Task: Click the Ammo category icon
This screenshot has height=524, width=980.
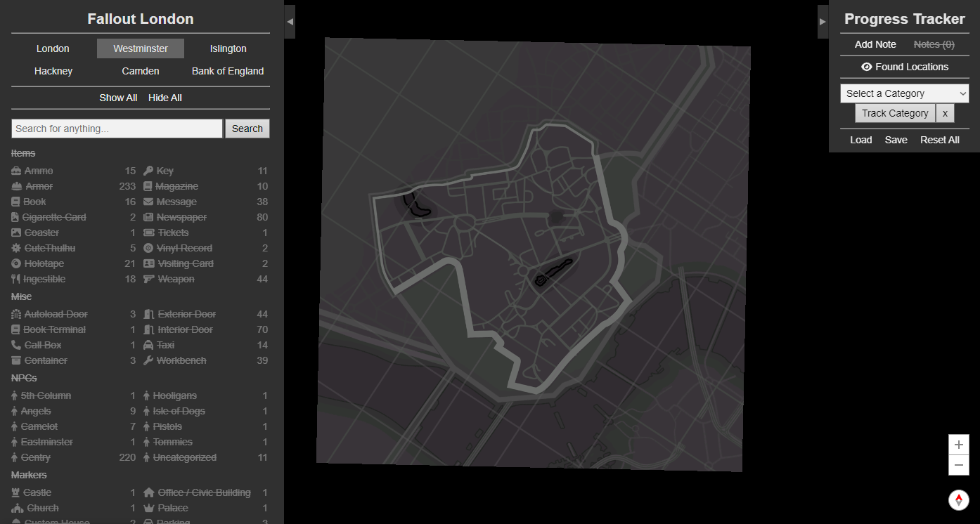Action: [17, 171]
